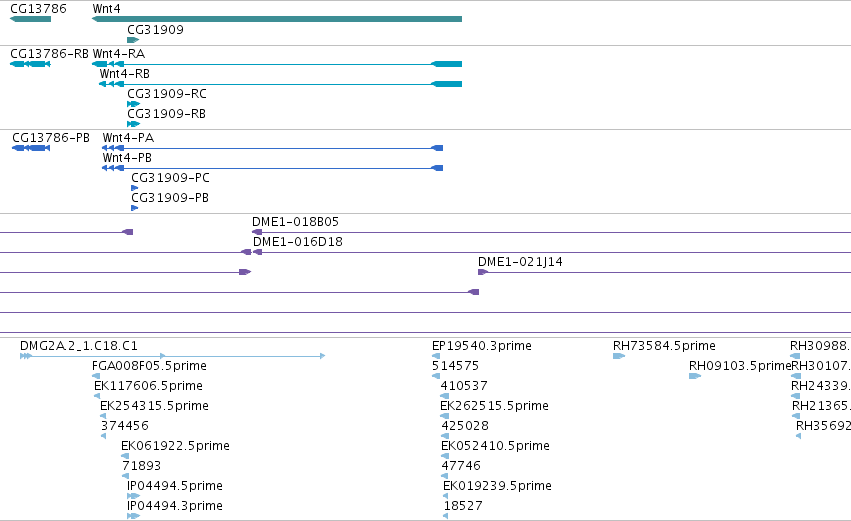Select the CG31909 gene arrow glyph
This screenshot has height=521, width=851.
coord(133,40)
